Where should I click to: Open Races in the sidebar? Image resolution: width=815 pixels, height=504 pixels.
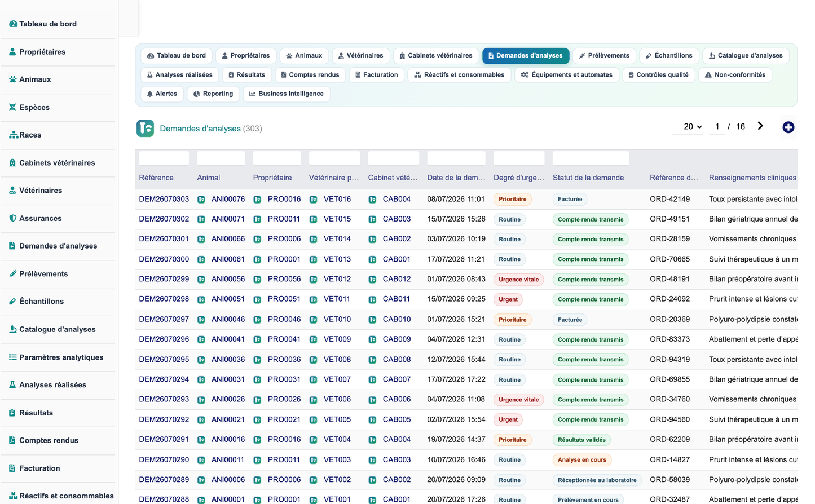30,135
